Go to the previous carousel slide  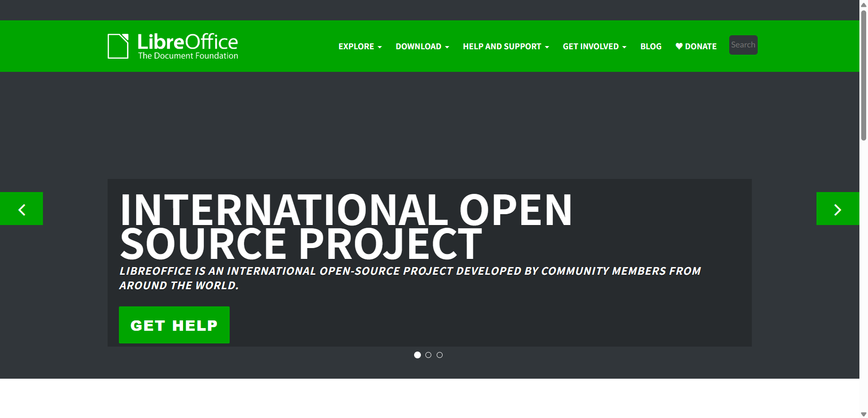(x=21, y=209)
